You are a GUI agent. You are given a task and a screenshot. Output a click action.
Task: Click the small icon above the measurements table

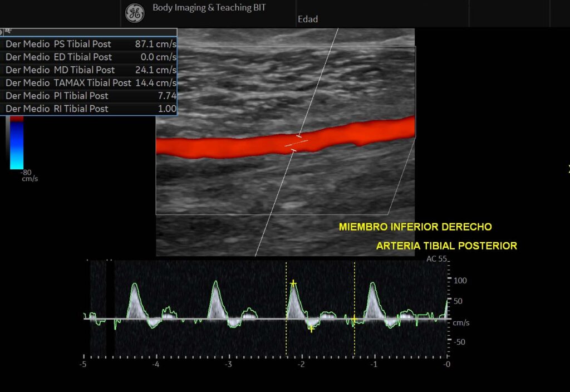click(x=7, y=32)
